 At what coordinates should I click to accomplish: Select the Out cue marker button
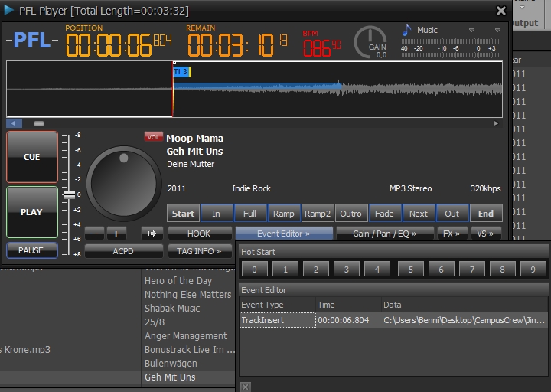point(452,214)
